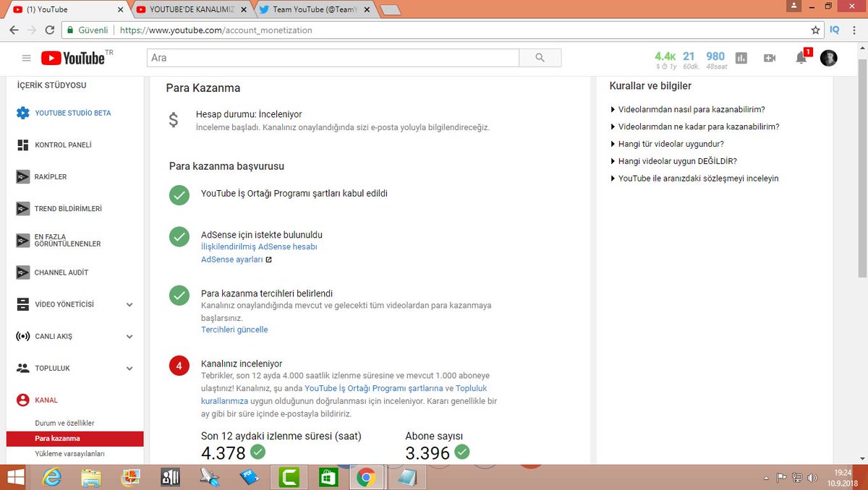Open the 'İlişkilendirilmiş AdSense hesabı' link

[x=259, y=246]
